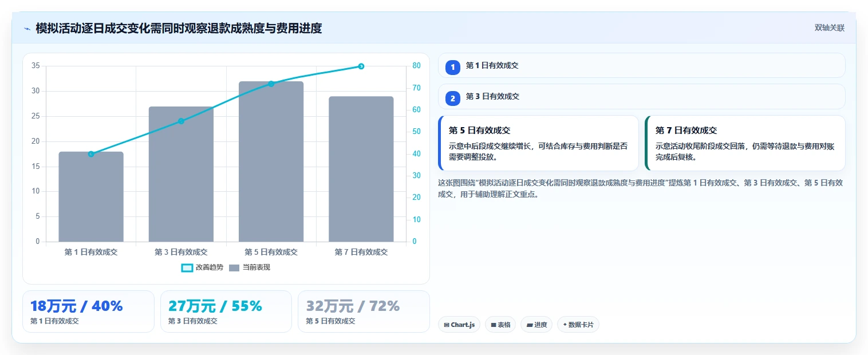
Task: Click the 表格 tag icon
Action: point(493,325)
